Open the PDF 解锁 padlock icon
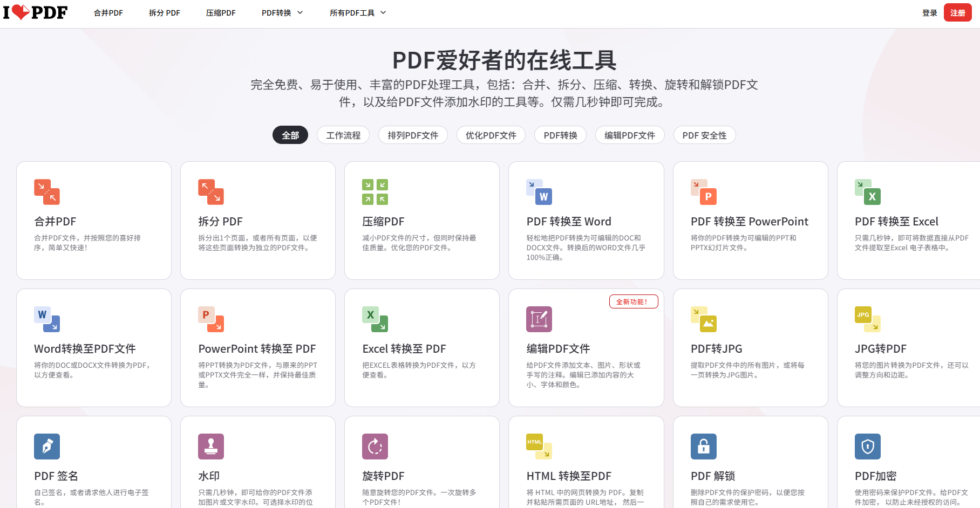 (x=704, y=447)
